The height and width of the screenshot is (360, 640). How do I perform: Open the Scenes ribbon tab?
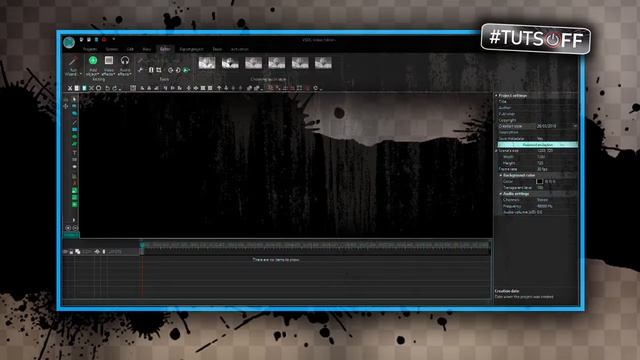coord(111,49)
